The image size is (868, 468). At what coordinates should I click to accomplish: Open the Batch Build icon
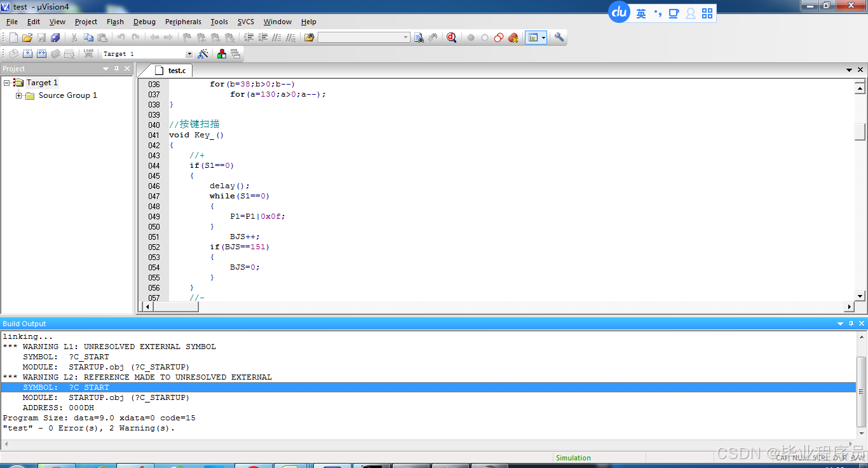(55, 54)
